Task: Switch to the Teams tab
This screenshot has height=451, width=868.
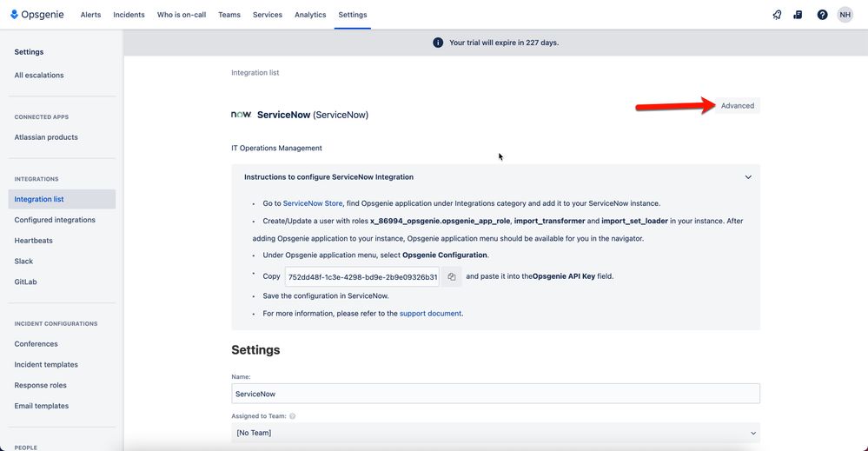Action: (229, 15)
